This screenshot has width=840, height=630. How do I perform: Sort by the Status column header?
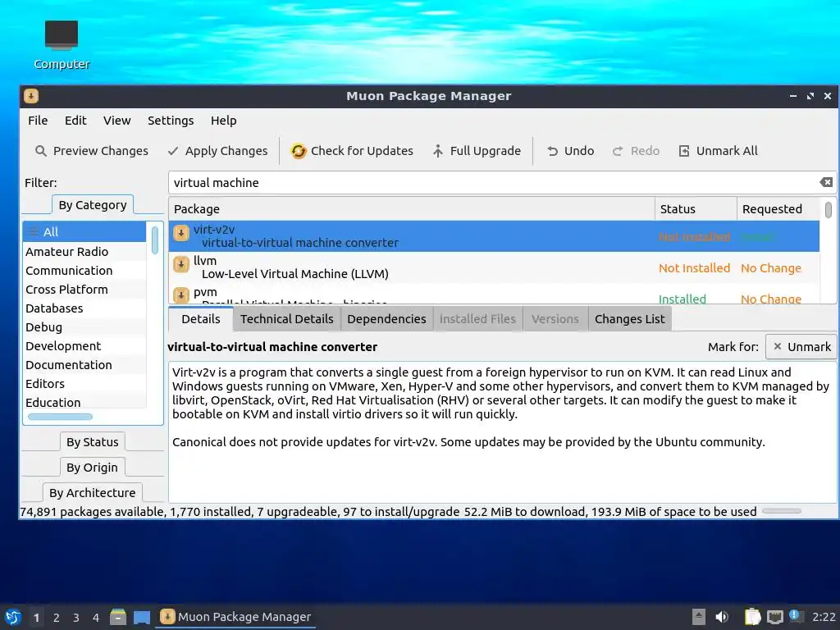[696, 209]
